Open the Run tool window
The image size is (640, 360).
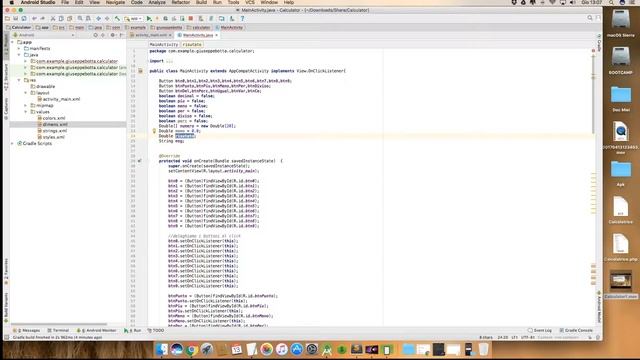click(133, 330)
